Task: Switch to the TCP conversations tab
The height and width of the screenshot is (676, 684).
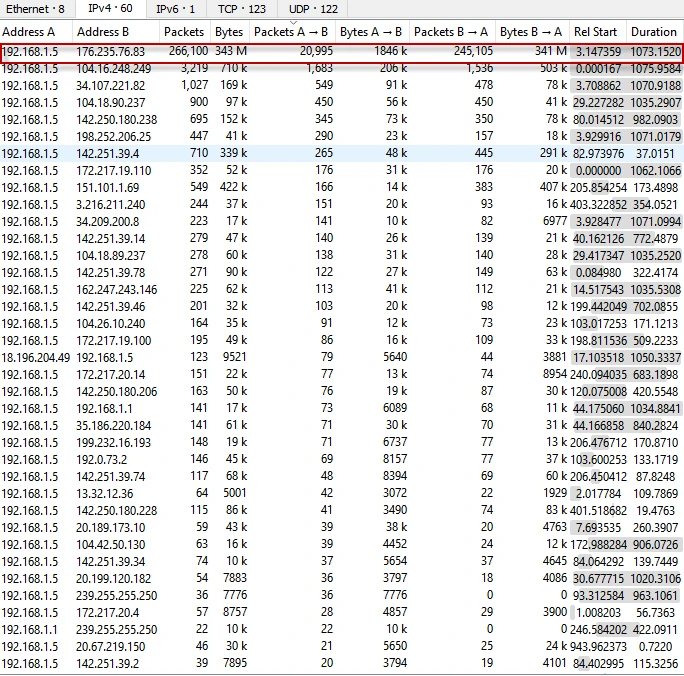Action: coord(242,9)
